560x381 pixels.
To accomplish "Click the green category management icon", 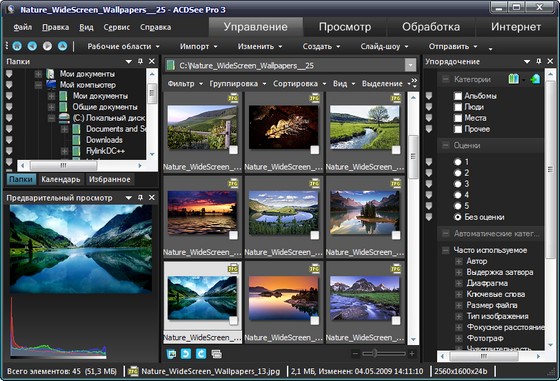I will coord(514,79).
